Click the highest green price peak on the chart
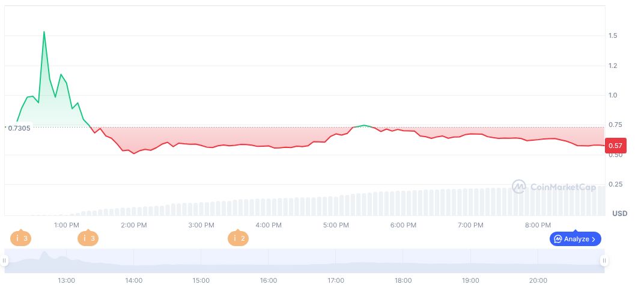644x287 pixels. 44,32
